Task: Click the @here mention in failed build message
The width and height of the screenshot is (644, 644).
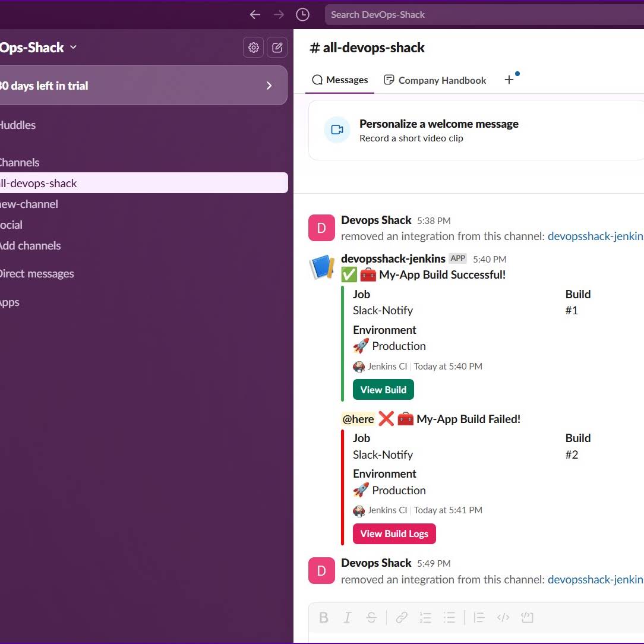Action: (x=358, y=419)
